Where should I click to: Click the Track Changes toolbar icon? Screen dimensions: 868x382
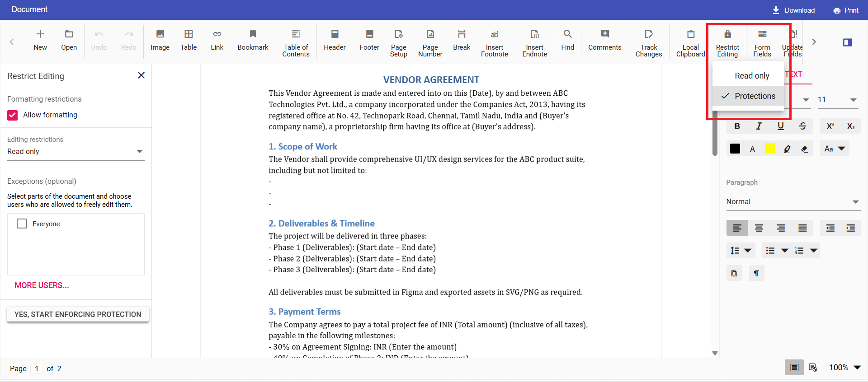pos(648,42)
